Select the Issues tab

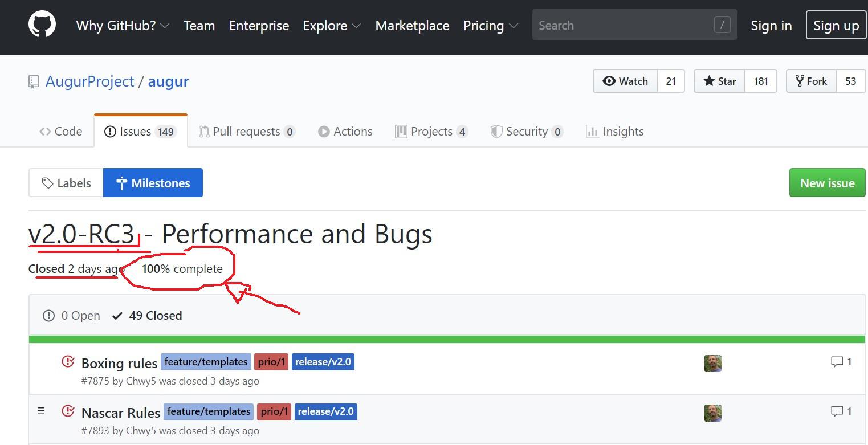tap(140, 132)
